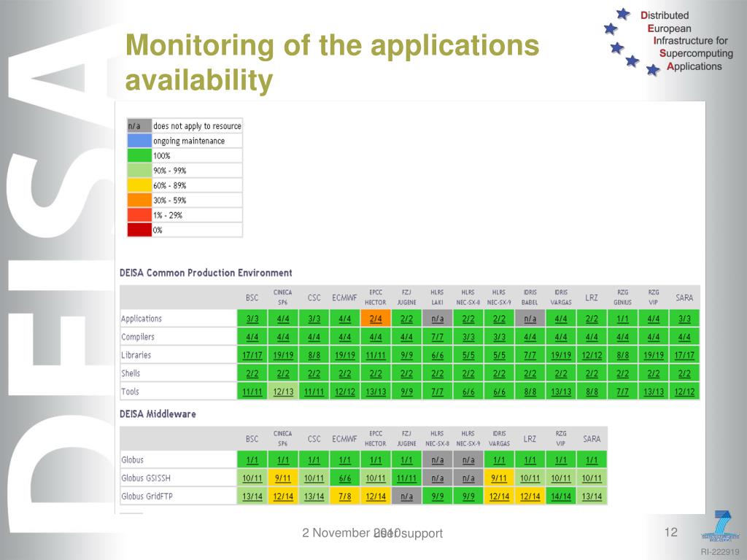Click the HLRS LAKI column header
Screen dimensions: 747x560
pyautogui.click(x=438, y=297)
